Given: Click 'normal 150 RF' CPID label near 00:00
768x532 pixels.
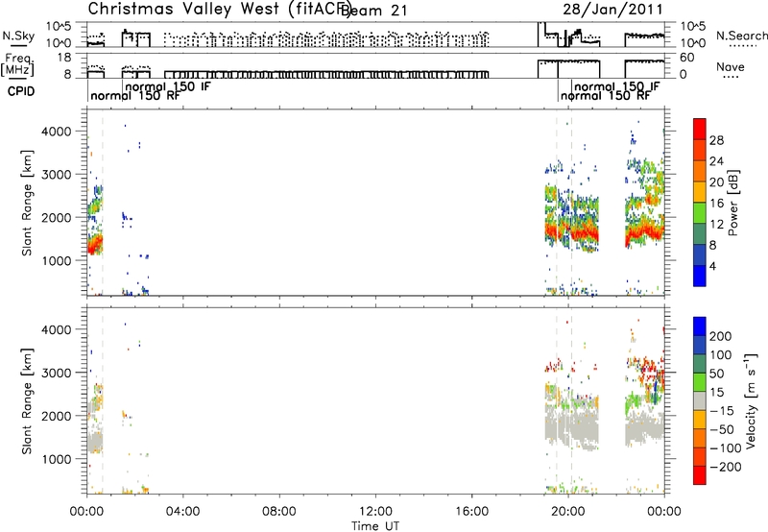Looking at the screenshot, I should click(135, 96).
